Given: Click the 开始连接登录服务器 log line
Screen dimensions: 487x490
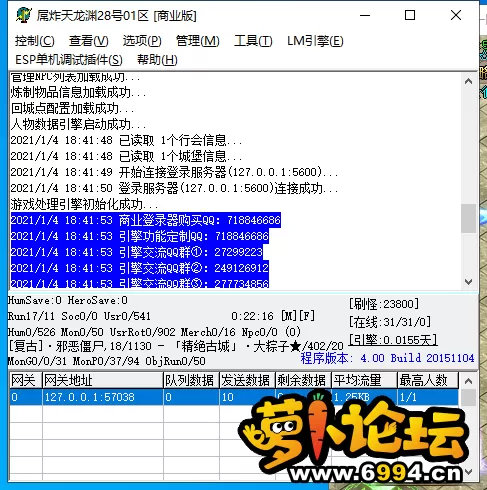Looking at the screenshot, I should (174, 172).
